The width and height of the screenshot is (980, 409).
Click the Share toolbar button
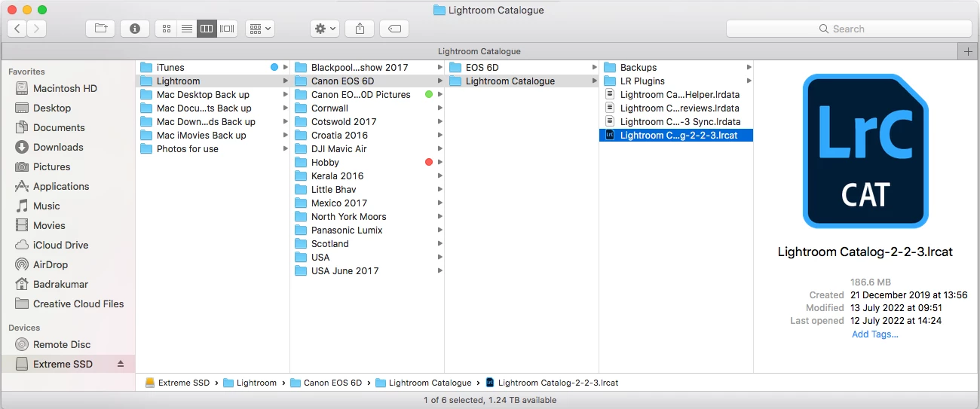click(360, 29)
